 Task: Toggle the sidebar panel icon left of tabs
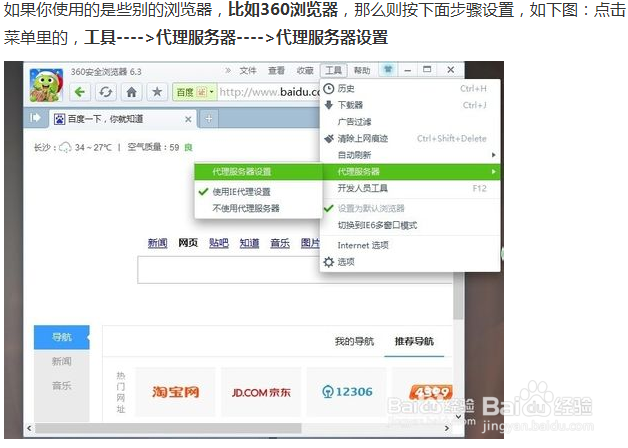click(x=35, y=118)
